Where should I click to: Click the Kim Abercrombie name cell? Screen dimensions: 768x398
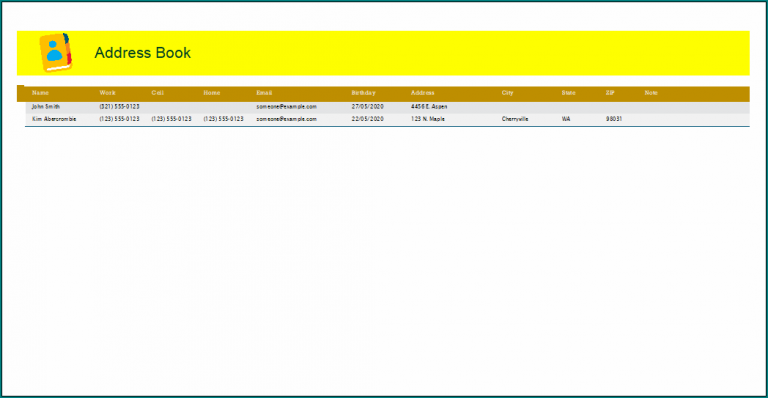54,119
